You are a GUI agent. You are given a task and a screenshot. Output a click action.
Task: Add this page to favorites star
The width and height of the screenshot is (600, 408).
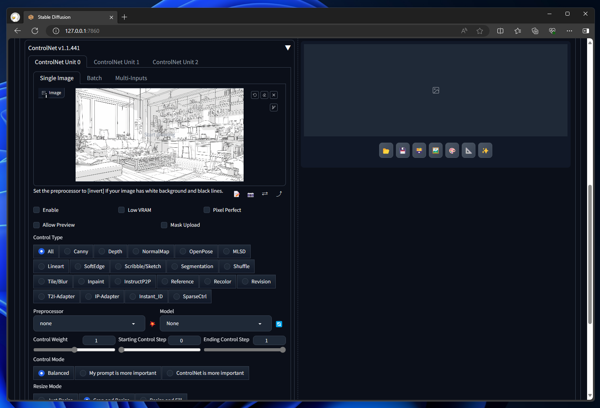(x=480, y=31)
